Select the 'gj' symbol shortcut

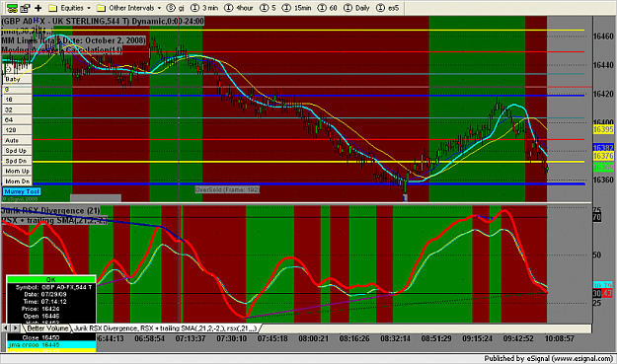(x=176, y=8)
